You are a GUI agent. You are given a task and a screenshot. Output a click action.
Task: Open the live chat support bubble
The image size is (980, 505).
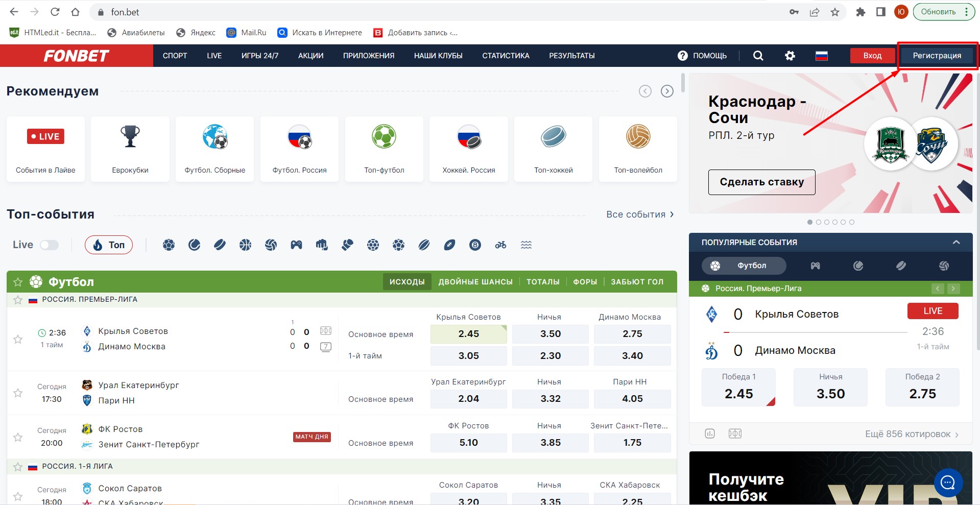(948, 482)
